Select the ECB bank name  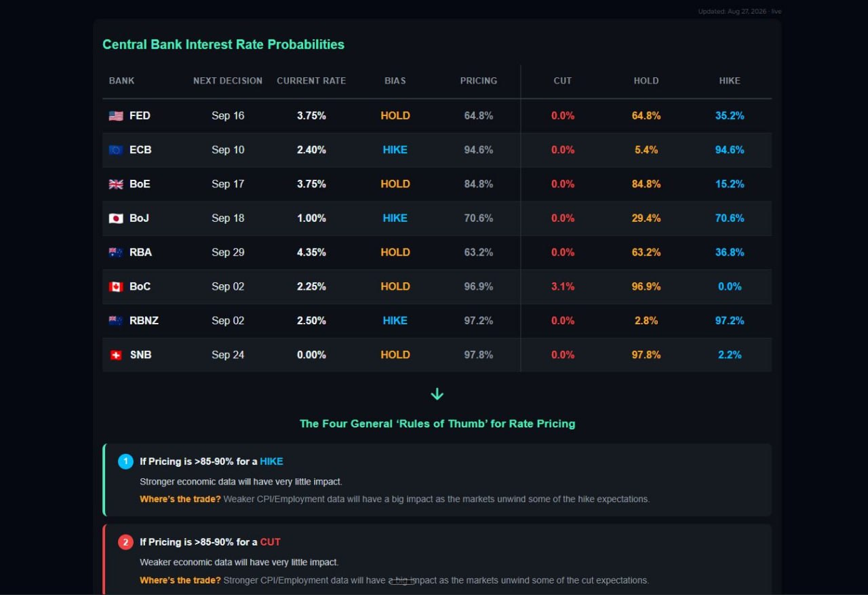(x=140, y=150)
